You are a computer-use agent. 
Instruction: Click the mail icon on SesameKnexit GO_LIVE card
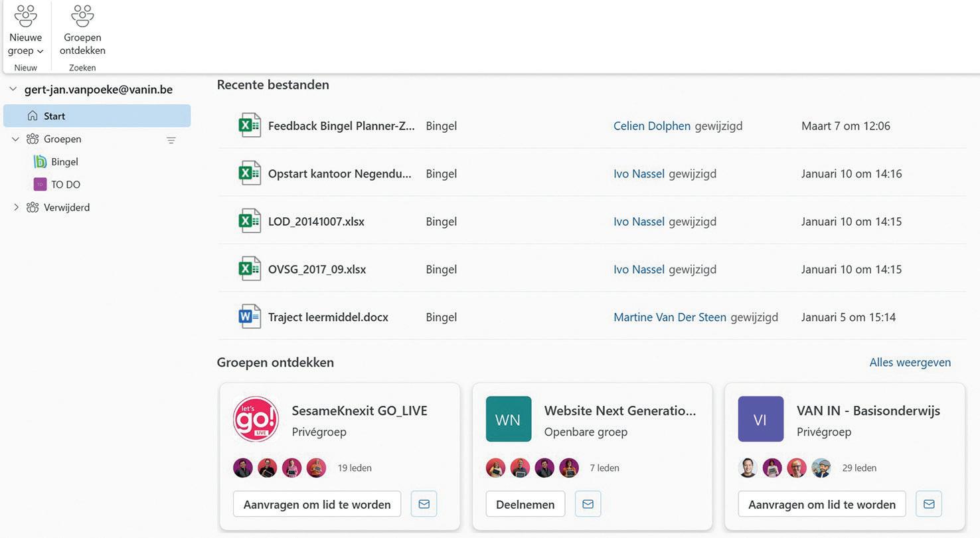pyautogui.click(x=424, y=504)
